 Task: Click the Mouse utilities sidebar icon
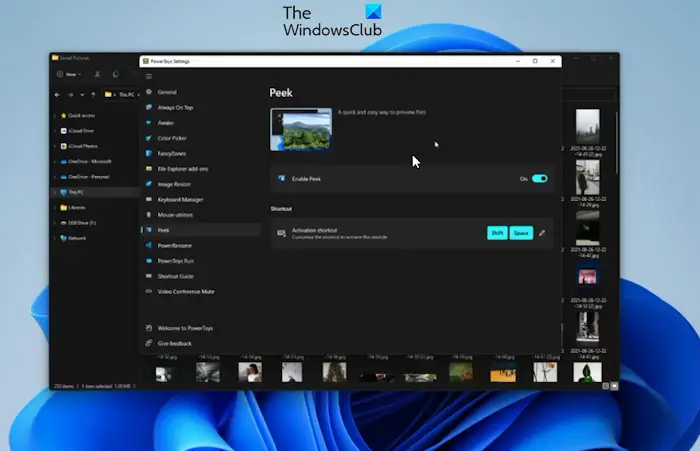[x=149, y=215]
